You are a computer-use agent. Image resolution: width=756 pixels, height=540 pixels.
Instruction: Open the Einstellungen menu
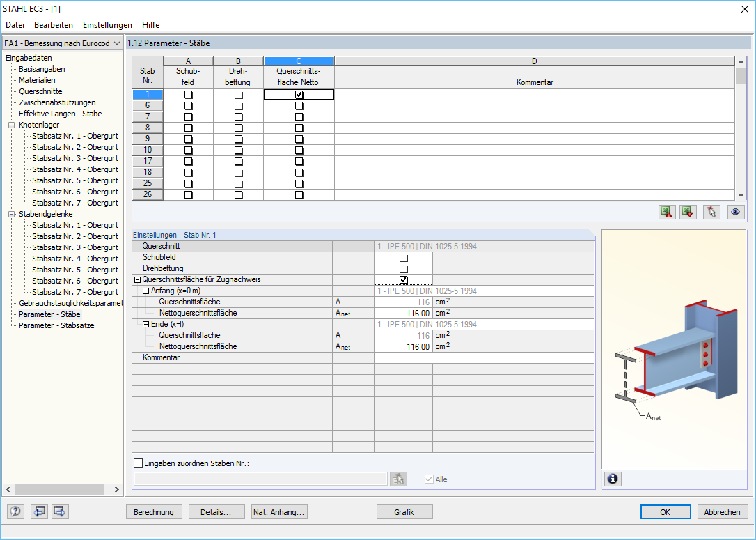click(107, 24)
